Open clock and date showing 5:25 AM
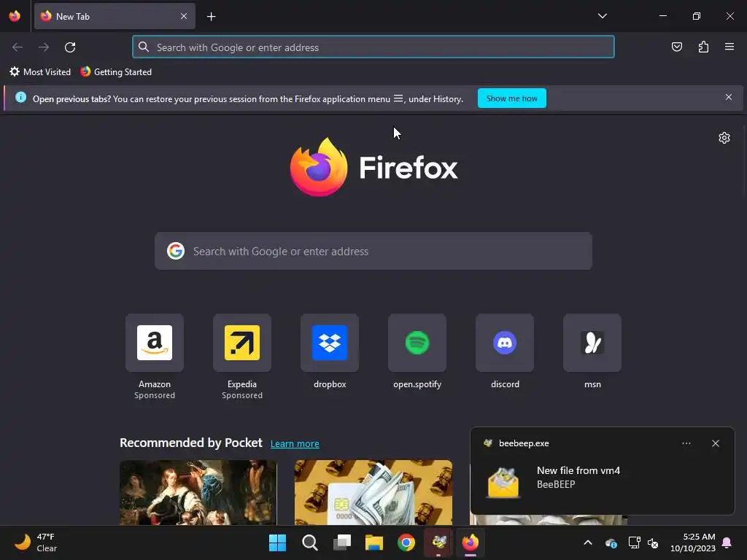 click(693, 542)
